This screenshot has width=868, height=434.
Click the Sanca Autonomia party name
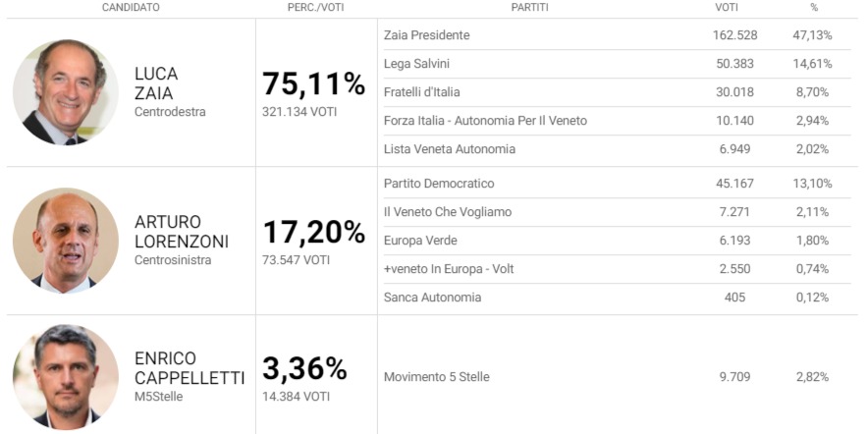coord(432,298)
